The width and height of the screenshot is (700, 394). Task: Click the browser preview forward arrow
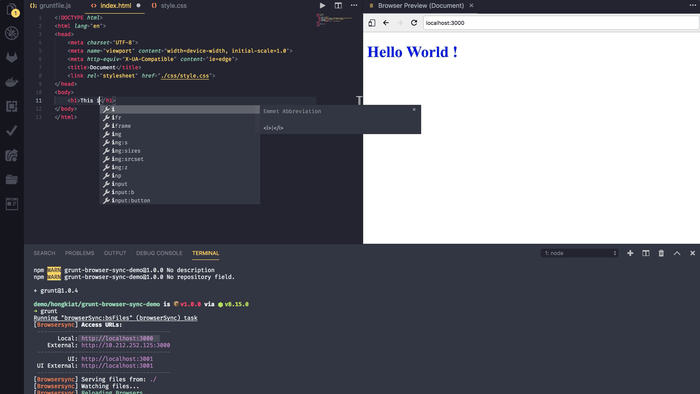coord(400,23)
